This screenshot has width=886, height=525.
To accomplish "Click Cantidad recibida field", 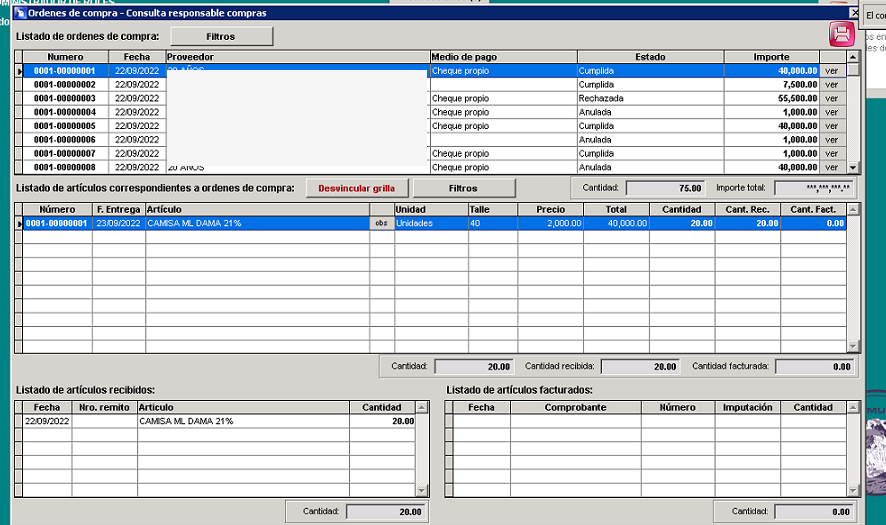I will point(640,367).
